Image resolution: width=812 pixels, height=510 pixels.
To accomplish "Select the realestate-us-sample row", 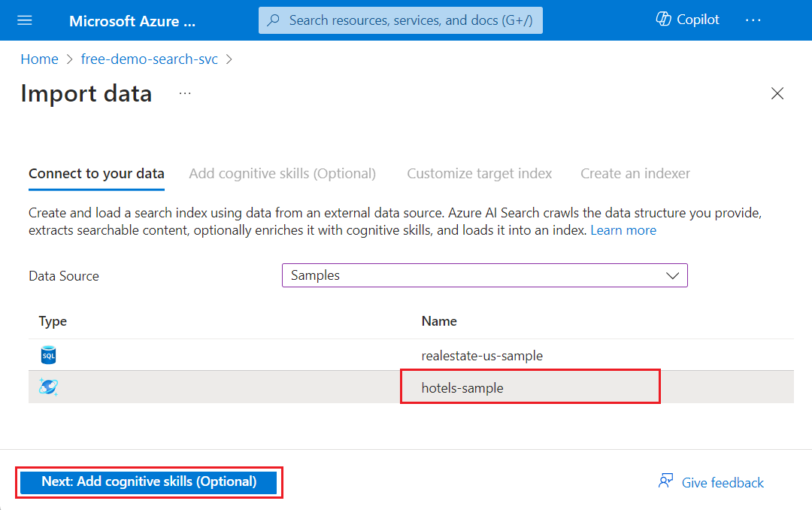I will 482,355.
